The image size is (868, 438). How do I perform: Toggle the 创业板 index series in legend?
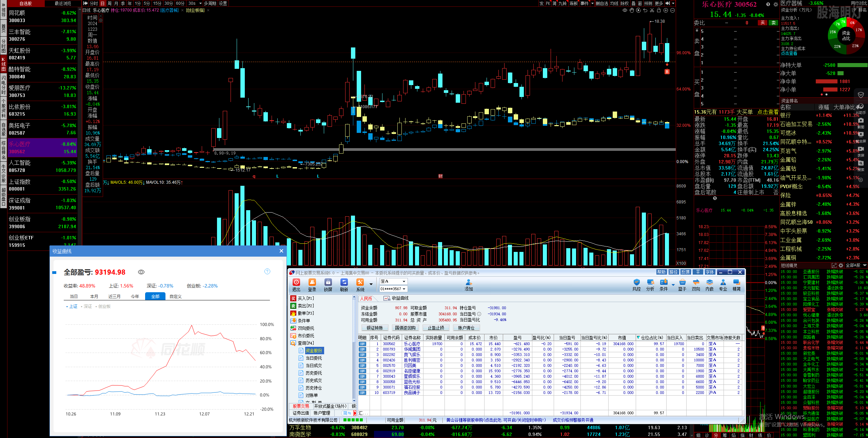pos(103,306)
